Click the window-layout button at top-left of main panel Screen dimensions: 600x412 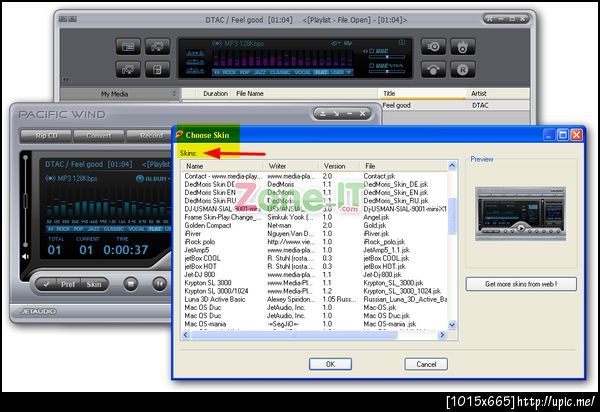click(128, 47)
